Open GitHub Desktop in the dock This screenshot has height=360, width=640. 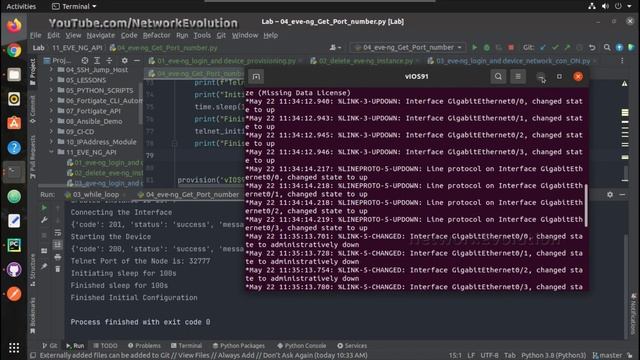[x=14, y=270]
